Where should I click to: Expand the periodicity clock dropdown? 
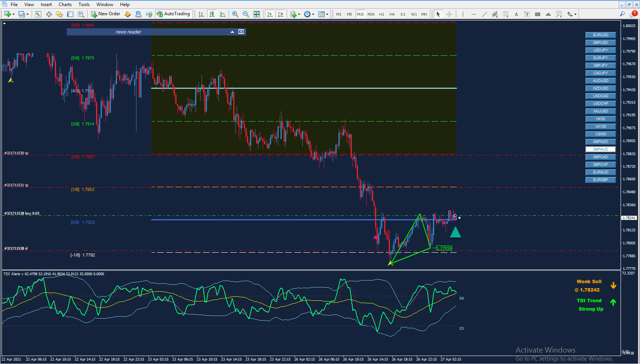pyautogui.click(x=313, y=14)
